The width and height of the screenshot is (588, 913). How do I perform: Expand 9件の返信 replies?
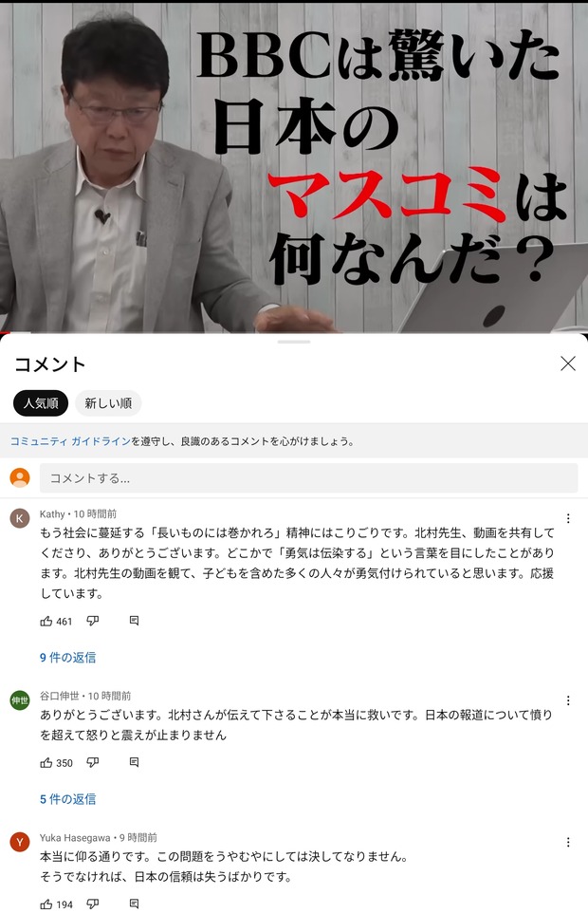click(68, 658)
